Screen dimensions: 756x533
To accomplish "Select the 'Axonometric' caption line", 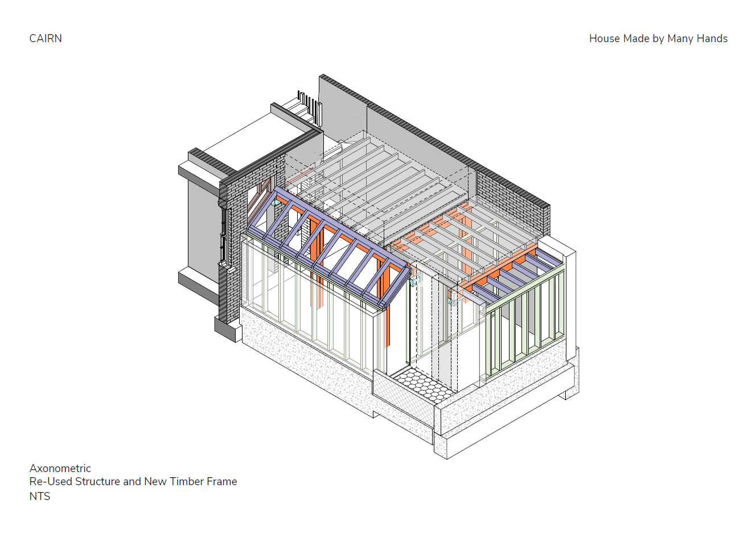I will (x=60, y=468).
